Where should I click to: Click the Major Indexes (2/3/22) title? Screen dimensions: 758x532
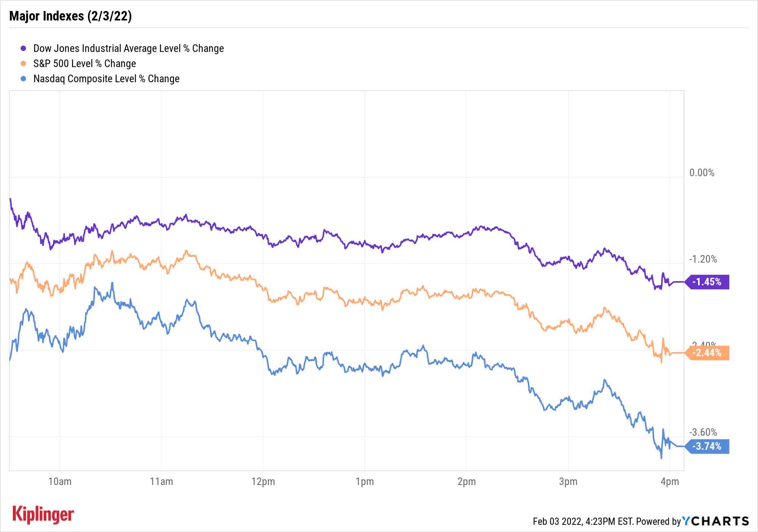pos(70,16)
